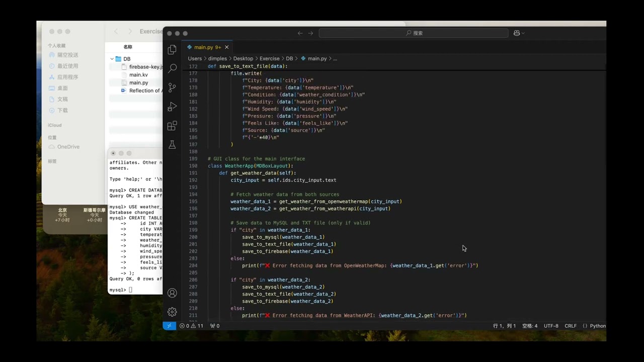
Task: Open Recents (最近使用) in Finder sidebar
Action: (63, 66)
